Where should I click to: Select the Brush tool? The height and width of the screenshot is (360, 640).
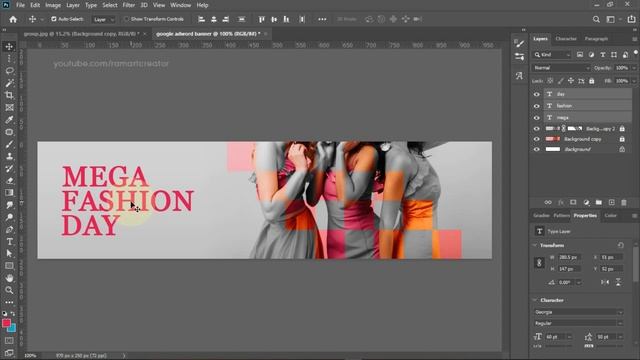pyautogui.click(x=9, y=144)
